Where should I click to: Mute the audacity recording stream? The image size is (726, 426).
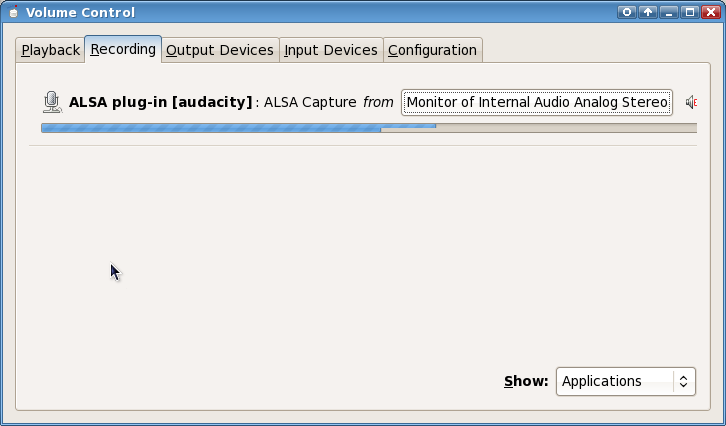click(x=691, y=102)
